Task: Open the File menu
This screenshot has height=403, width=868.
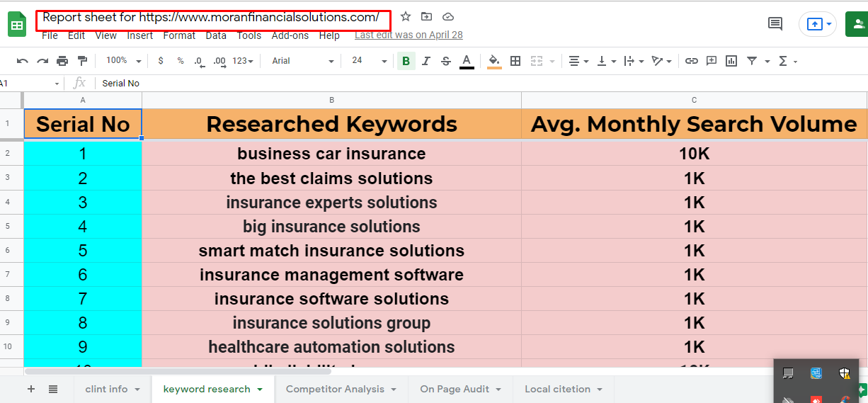Action: tap(50, 35)
